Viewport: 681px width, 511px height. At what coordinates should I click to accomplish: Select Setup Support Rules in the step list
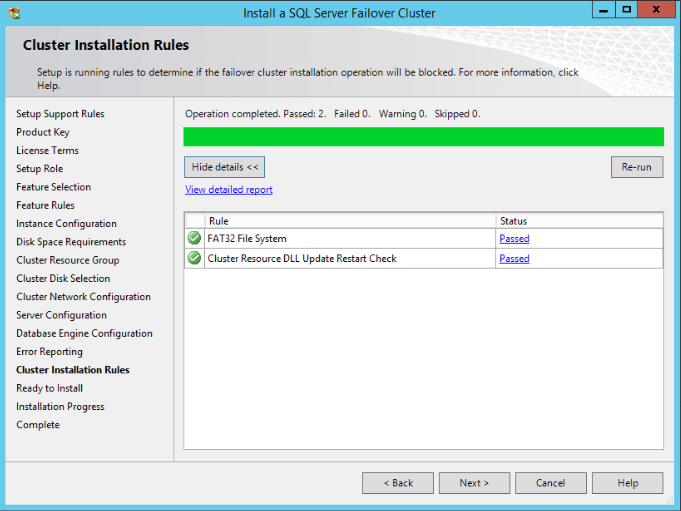pos(60,114)
